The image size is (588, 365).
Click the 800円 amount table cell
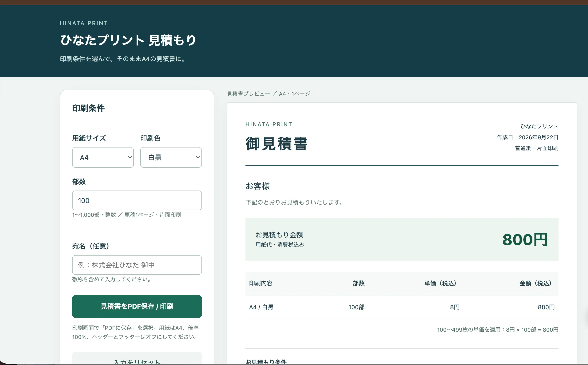(x=546, y=307)
